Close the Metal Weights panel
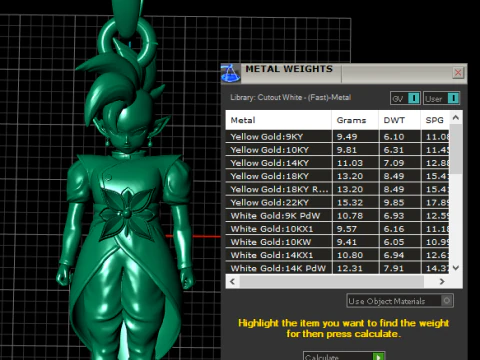 (458, 72)
